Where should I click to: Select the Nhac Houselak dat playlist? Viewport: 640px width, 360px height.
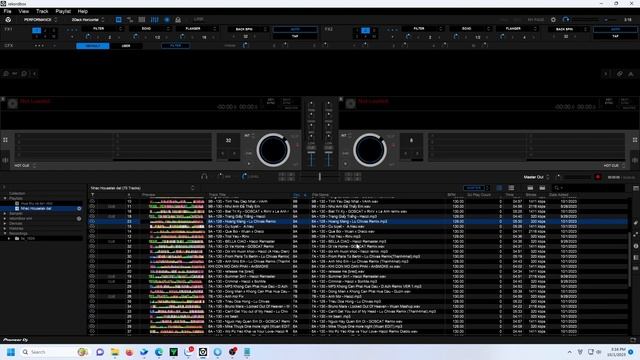(36, 209)
